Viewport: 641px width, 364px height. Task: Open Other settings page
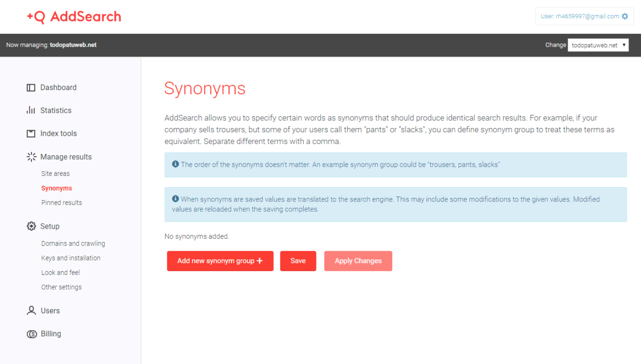pyautogui.click(x=61, y=287)
